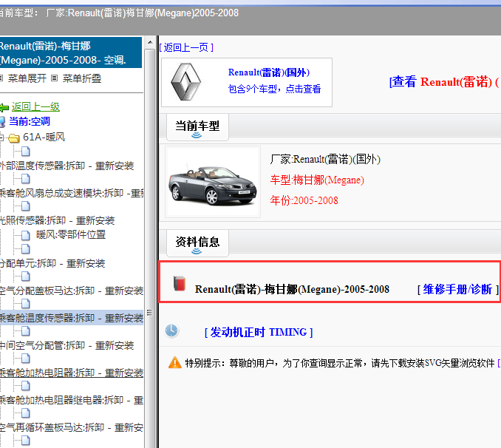Select 乘客舱加热电阻器继电器:拆卸 item
501x448 pixels.
click(72, 400)
